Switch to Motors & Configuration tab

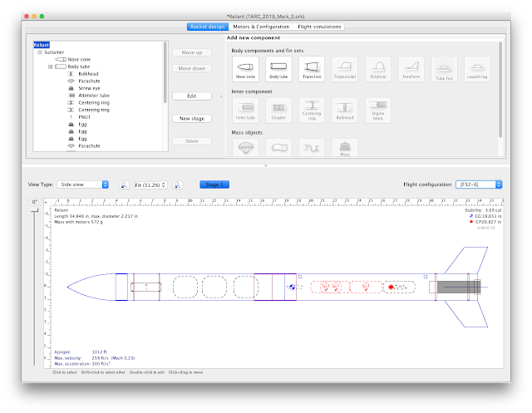point(261,27)
